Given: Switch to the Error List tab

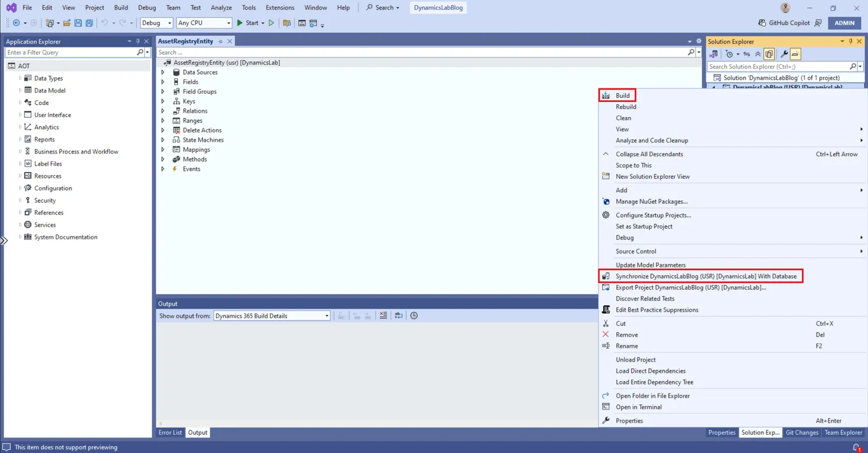Looking at the screenshot, I should [x=170, y=432].
